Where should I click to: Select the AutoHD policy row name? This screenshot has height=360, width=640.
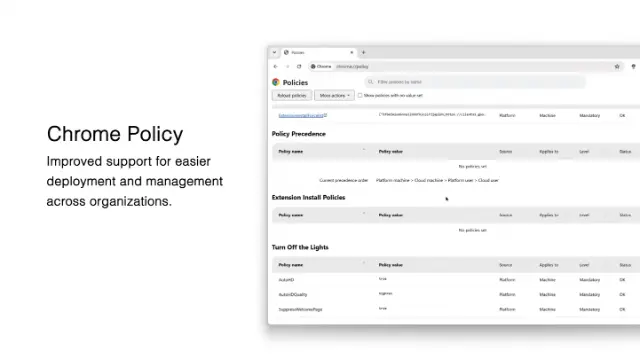(x=286, y=280)
